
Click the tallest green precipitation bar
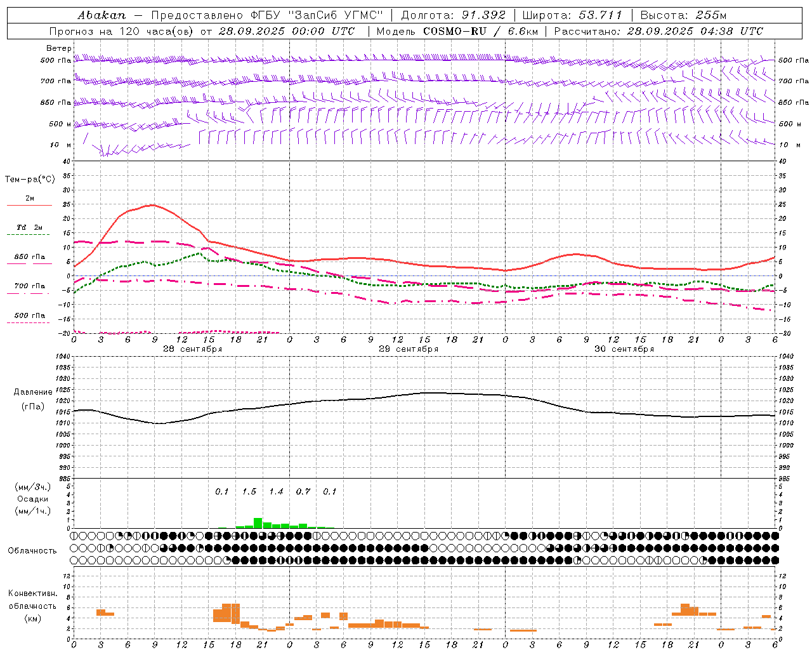pos(258,523)
